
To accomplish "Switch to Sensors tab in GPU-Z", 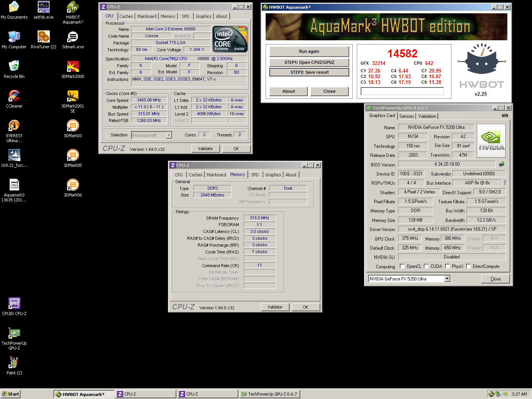I will (x=407, y=116).
